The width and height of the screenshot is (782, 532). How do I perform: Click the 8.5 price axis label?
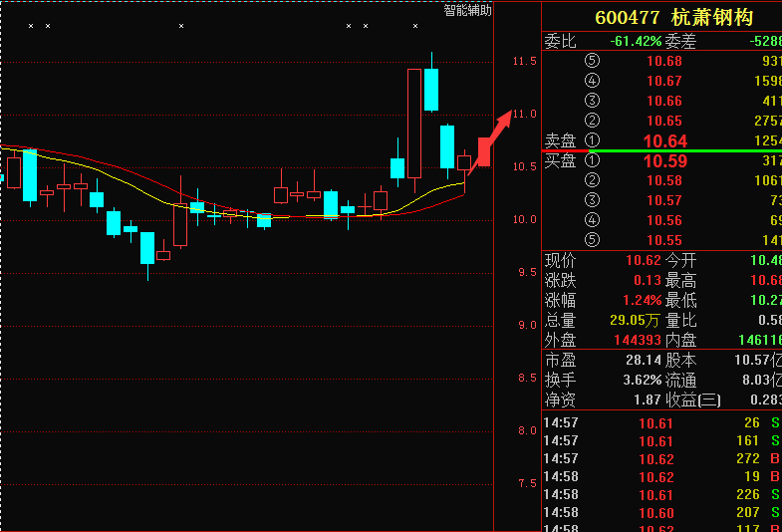(x=528, y=378)
